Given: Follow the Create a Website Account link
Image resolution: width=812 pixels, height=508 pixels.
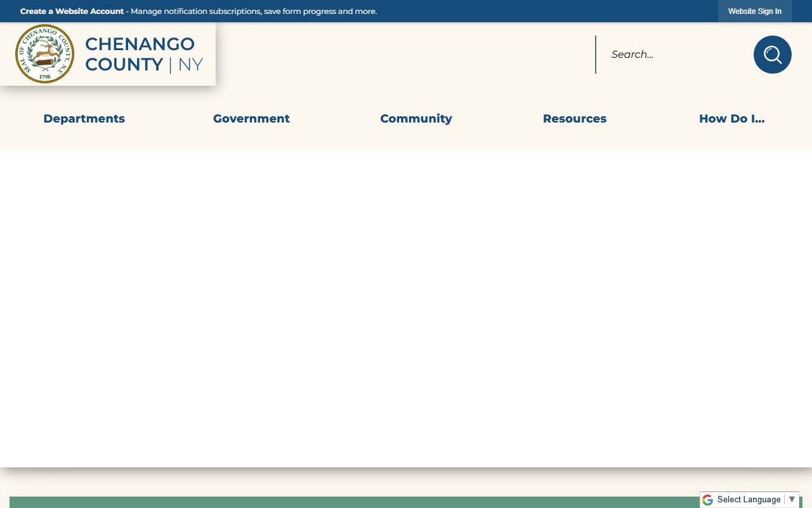Looking at the screenshot, I should [72, 11].
